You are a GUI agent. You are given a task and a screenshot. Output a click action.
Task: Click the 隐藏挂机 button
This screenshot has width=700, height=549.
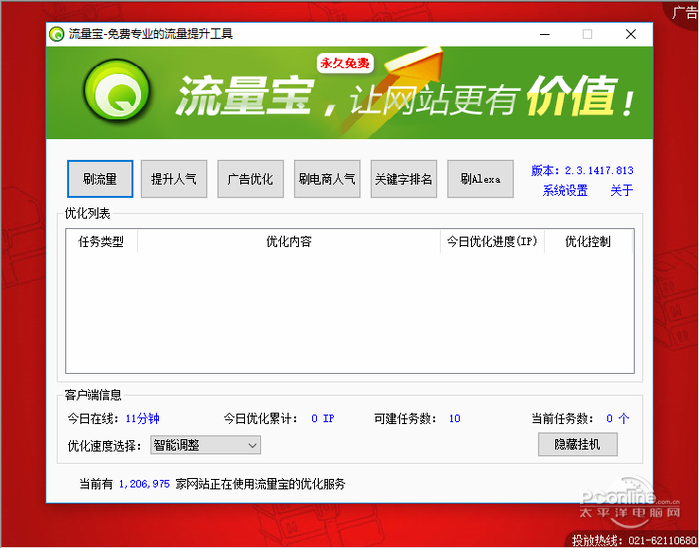click(578, 444)
